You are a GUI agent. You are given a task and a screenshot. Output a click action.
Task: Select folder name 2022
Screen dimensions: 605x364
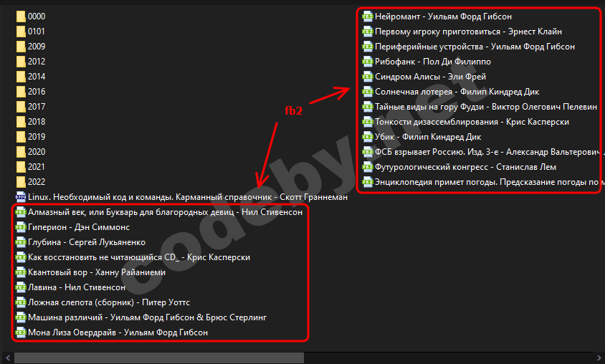coord(37,182)
